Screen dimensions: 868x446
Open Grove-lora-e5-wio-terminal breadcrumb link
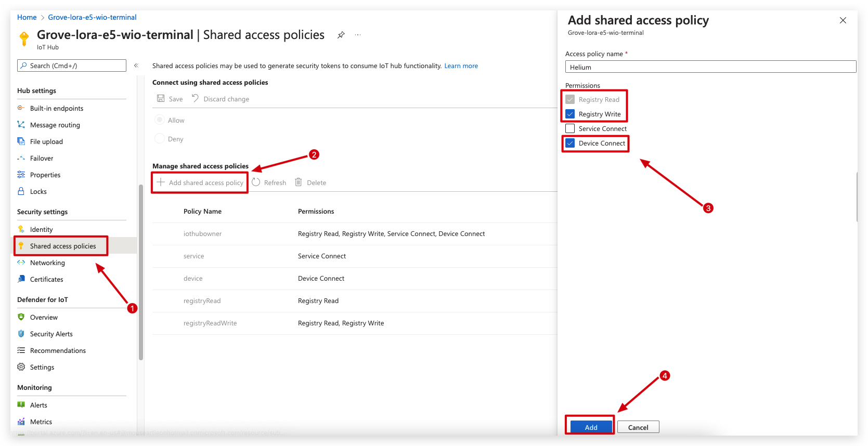click(x=92, y=17)
